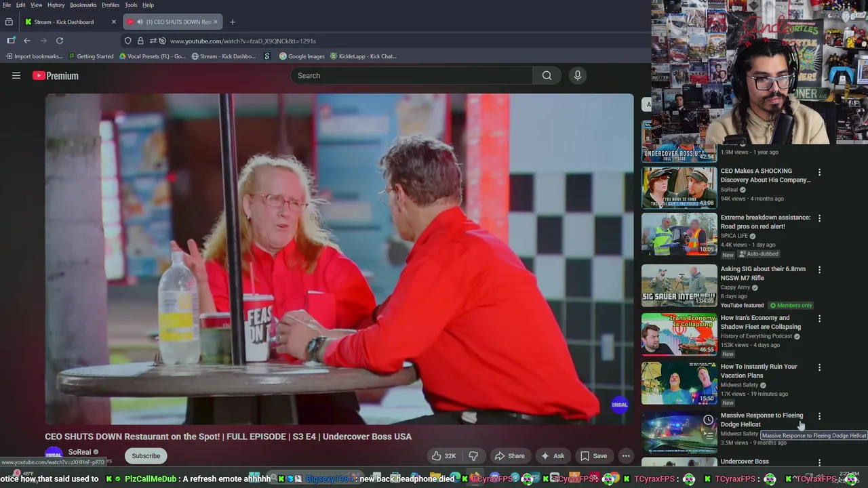Screen dimensions: 868x488
Task: Open the Edit menu
Action: [x=21, y=5]
